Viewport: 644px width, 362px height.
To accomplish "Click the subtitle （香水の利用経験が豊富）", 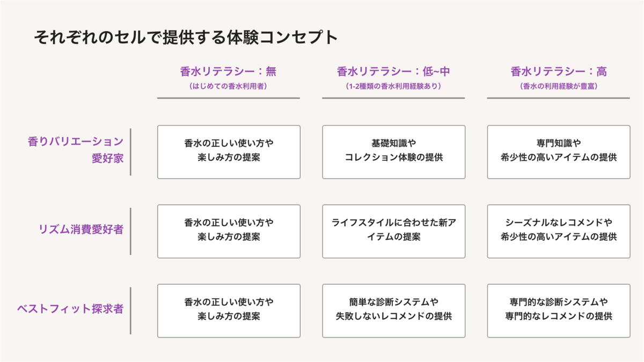I will (559, 86).
